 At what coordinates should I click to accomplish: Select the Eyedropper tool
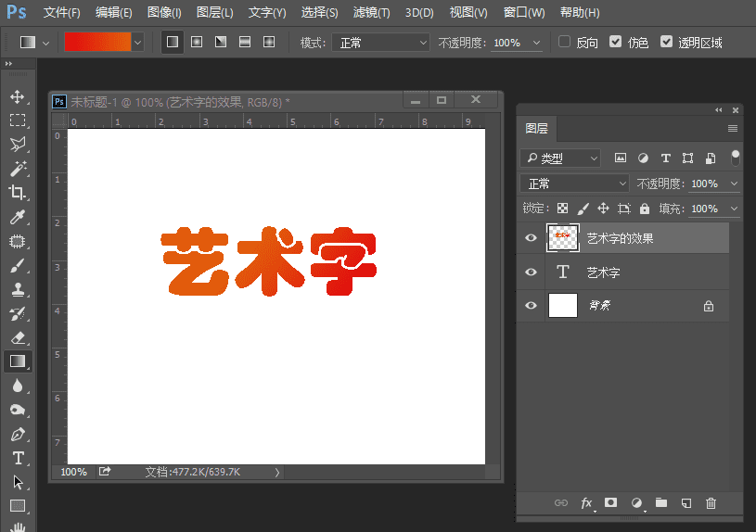click(x=18, y=217)
